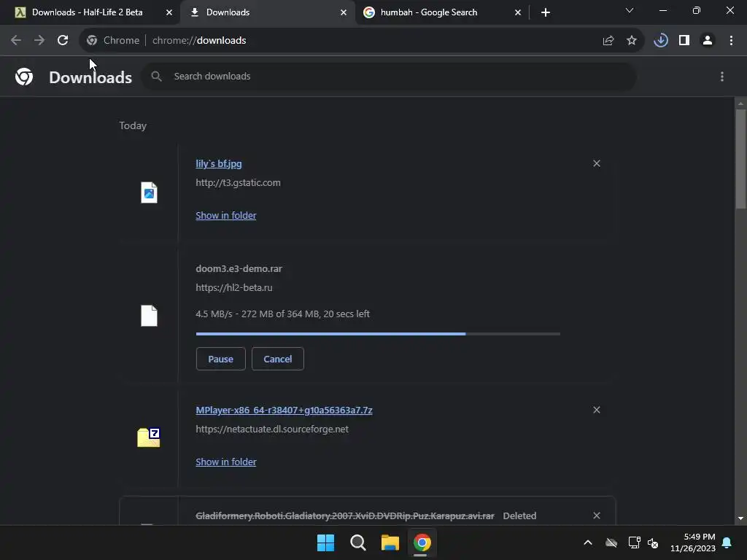Show hidden system tray icons

tap(588, 542)
